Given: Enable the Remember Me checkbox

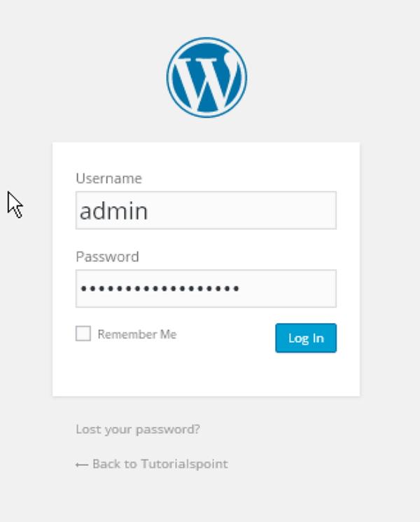Looking at the screenshot, I should point(83,334).
